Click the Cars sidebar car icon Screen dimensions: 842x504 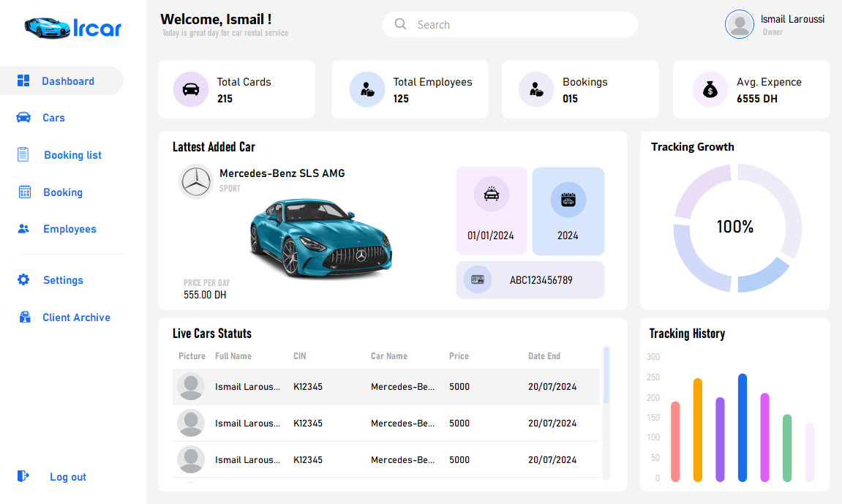[23, 117]
